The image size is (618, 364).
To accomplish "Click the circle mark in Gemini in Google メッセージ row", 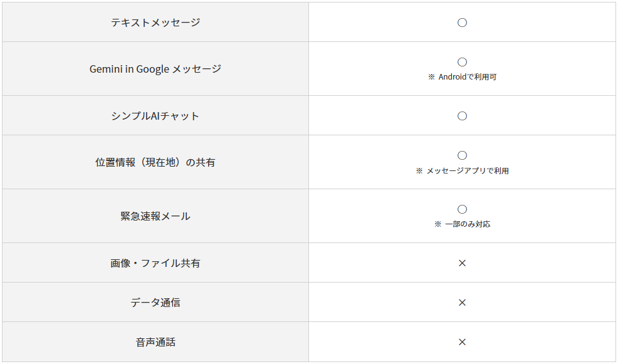I will (x=462, y=62).
